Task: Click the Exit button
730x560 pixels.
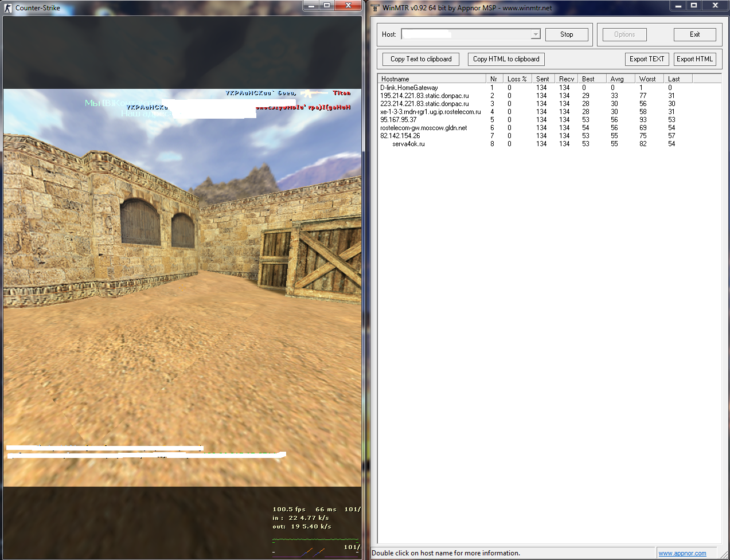Action: pos(694,34)
